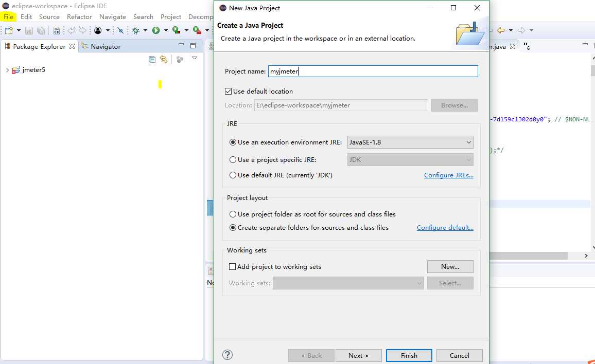Click the editor horizontal scrollbar
The image size is (595, 364).
[528, 256]
